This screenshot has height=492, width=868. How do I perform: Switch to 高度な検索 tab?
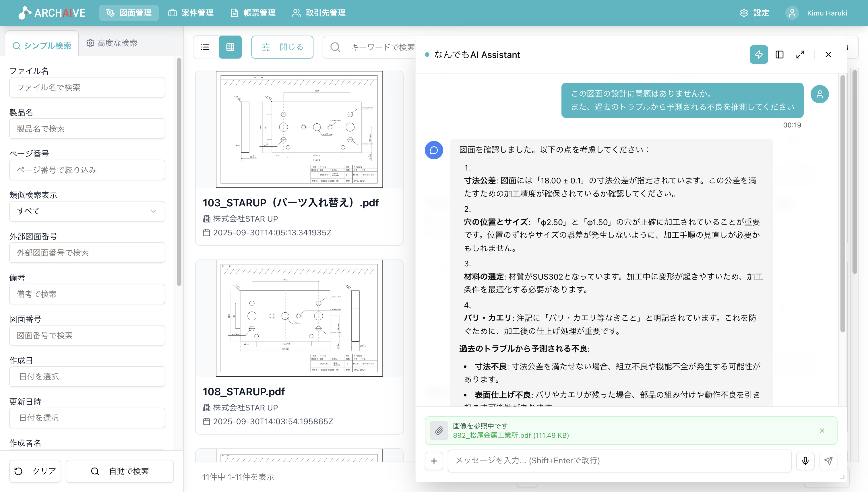click(x=112, y=43)
